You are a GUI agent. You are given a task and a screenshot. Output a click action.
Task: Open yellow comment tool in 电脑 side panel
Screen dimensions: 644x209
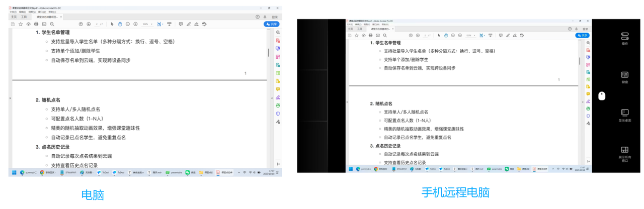(278, 89)
